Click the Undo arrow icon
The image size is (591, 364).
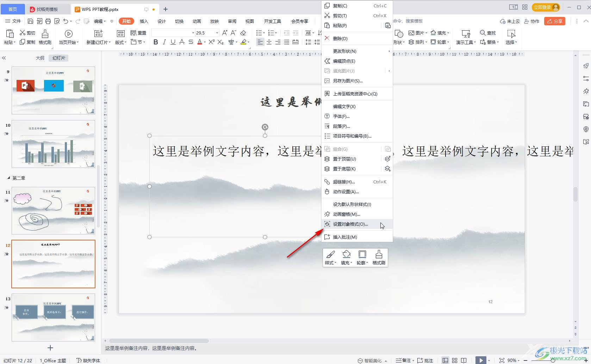[x=66, y=21]
